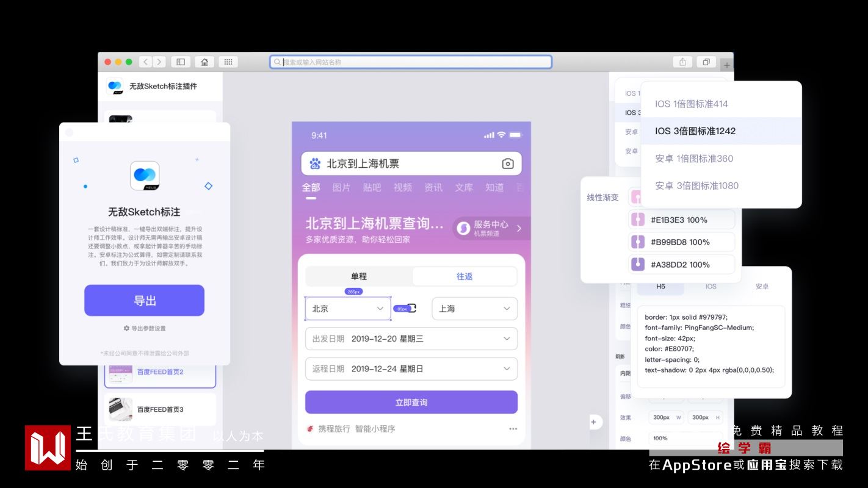Click the round plus button beside right panel
The height and width of the screenshot is (488, 868).
[x=593, y=422]
